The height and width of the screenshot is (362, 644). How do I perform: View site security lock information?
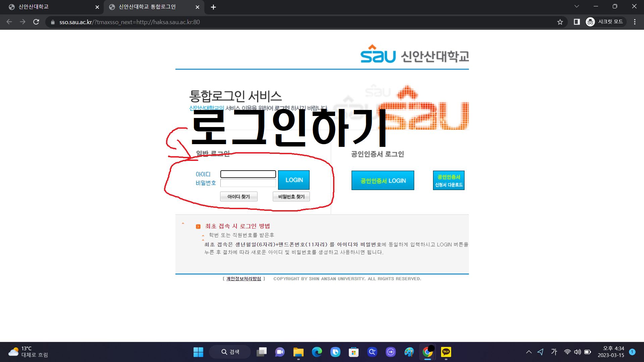point(53,22)
